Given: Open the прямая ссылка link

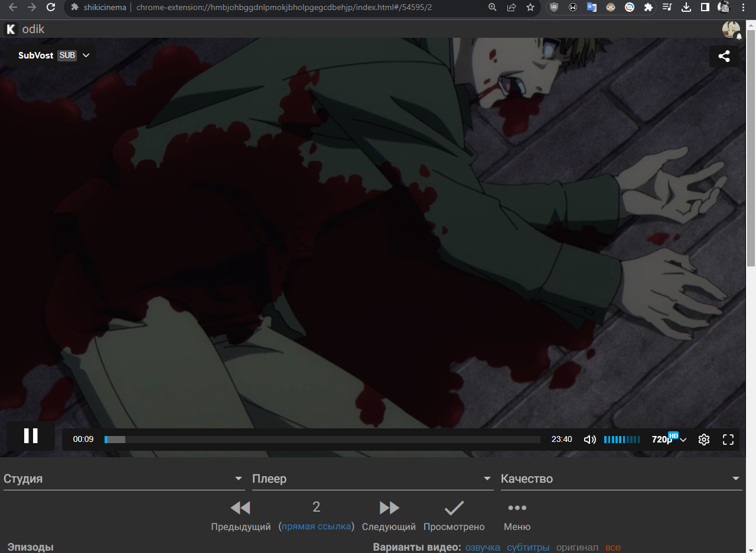Looking at the screenshot, I should click(x=316, y=526).
